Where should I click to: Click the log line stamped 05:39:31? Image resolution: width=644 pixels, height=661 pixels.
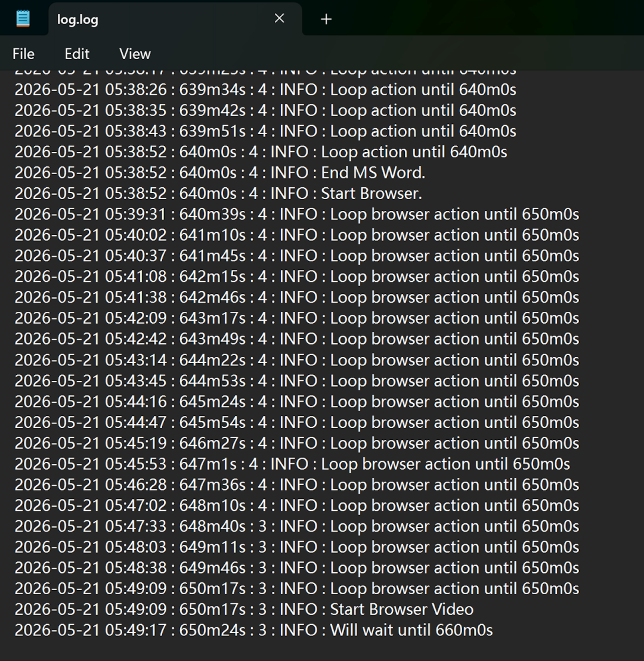pos(297,214)
